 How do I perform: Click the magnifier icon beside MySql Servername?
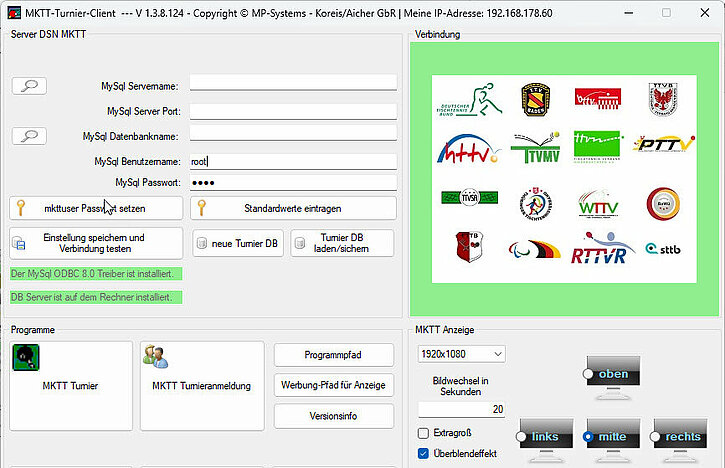30,86
